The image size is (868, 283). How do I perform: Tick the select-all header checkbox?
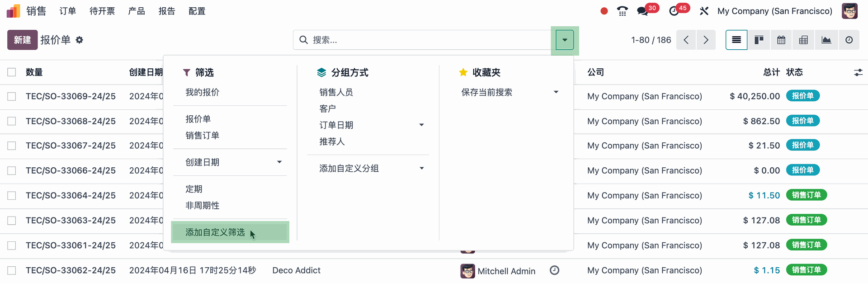(x=12, y=72)
